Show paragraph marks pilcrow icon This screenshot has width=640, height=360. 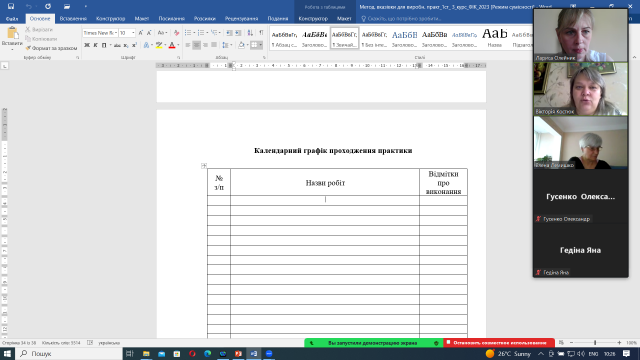click(x=261, y=33)
